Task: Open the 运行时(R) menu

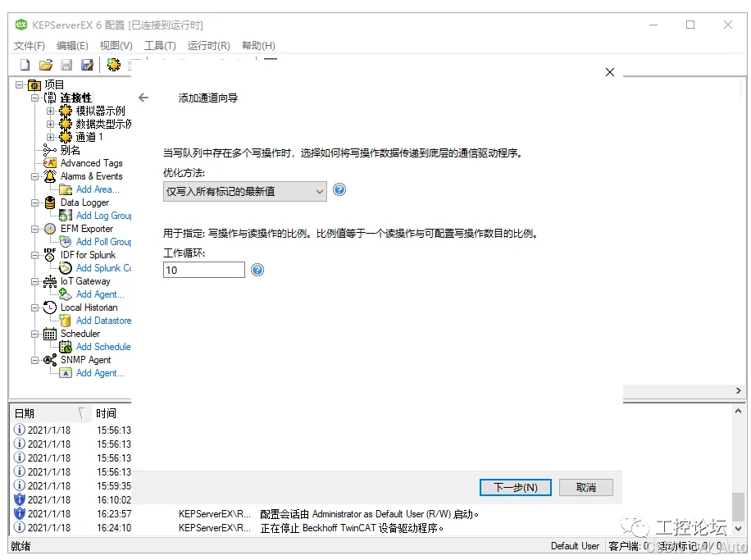Action: (208, 46)
